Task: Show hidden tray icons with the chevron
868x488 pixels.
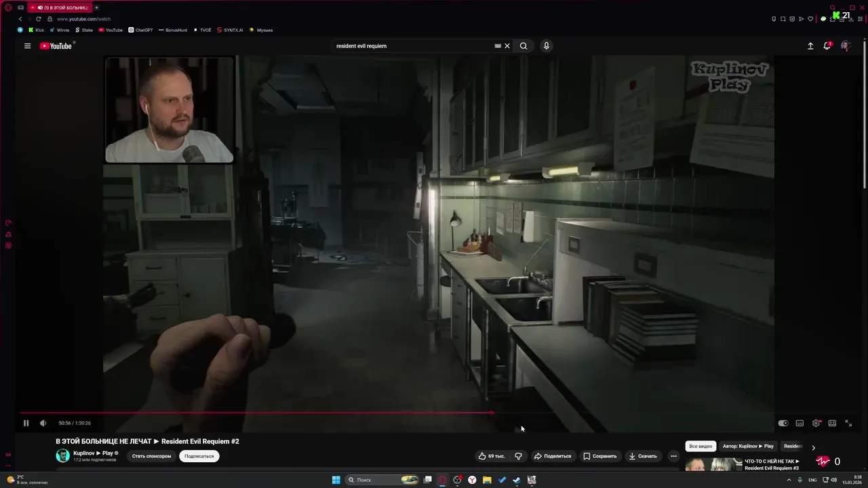Action: 788,480
